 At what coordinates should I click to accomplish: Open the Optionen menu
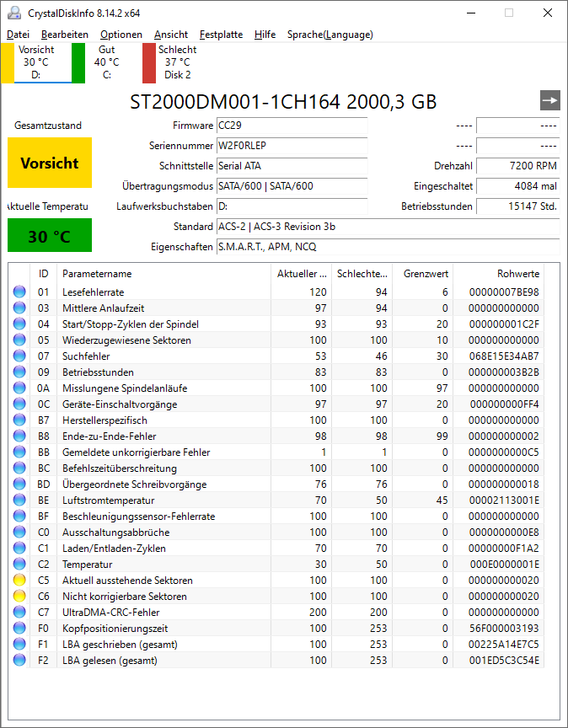121,35
